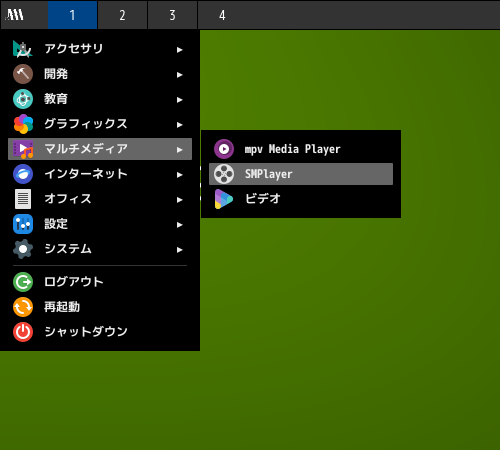
Task: Click the マルチメディア film icon
Action: (23, 149)
